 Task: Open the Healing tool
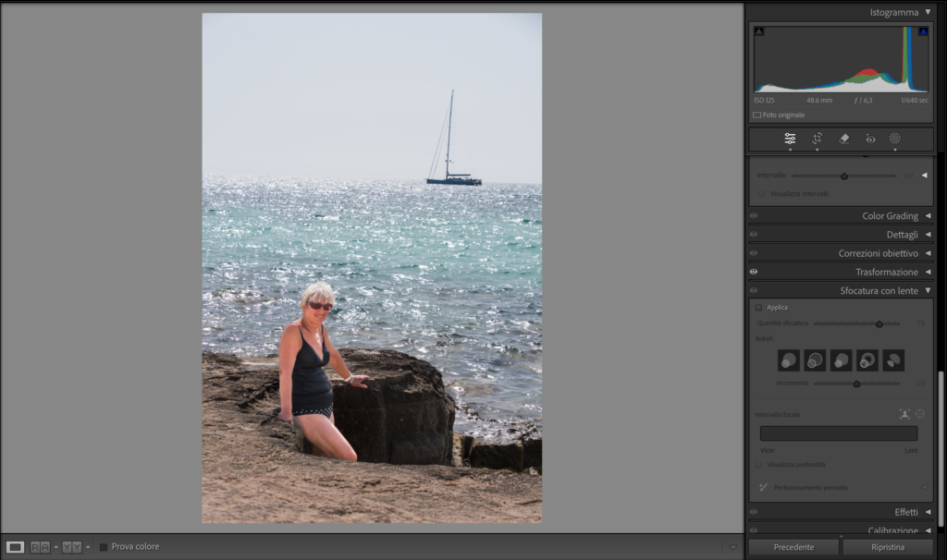coord(843,139)
